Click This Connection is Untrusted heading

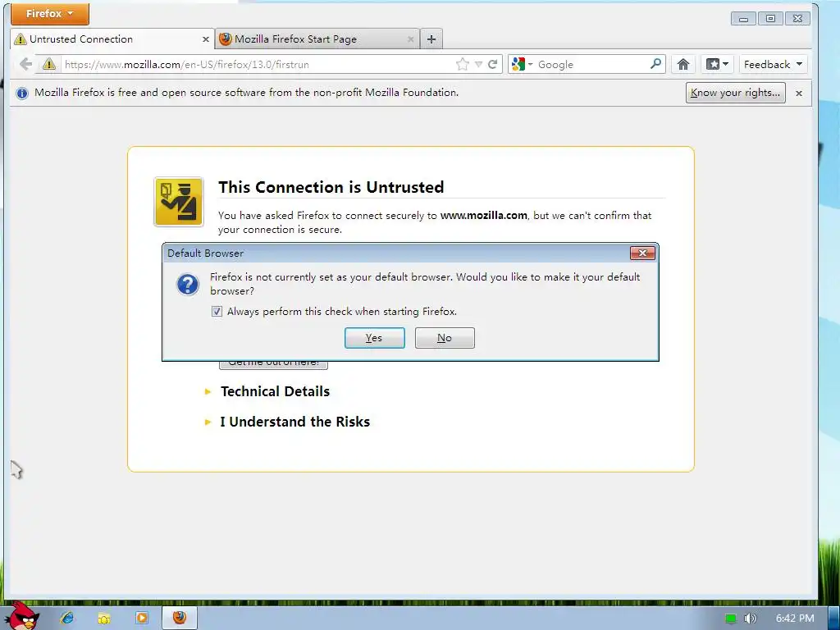(331, 187)
